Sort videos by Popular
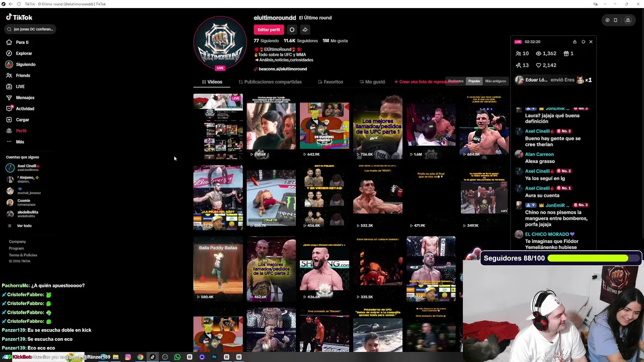Screen dimensions: 644x362 [474, 81]
